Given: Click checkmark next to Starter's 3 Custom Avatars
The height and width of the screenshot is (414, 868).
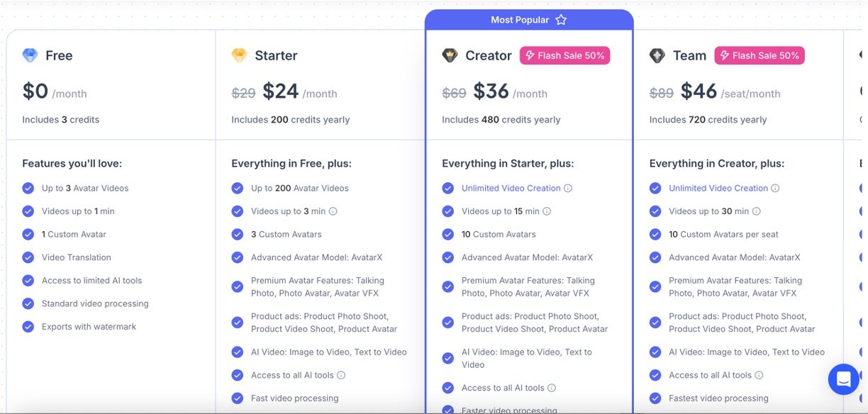Looking at the screenshot, I should [x=238, y=235].
